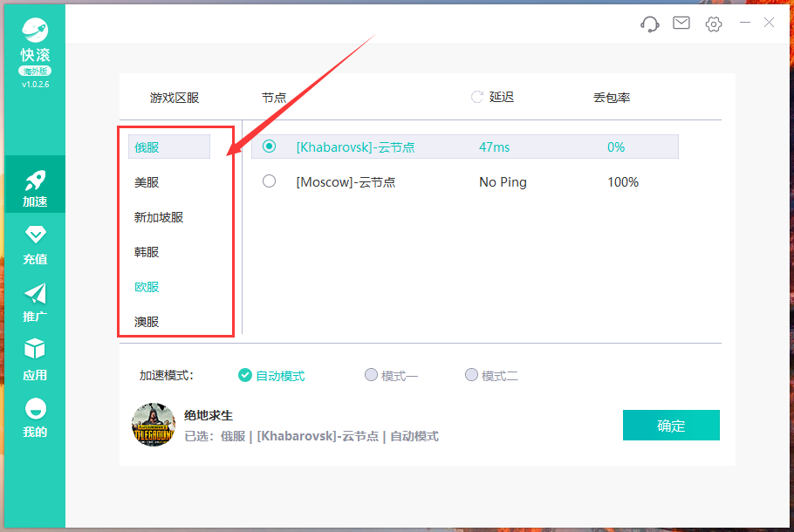Screen dimensions: 794x532
Task: Open the mail envelope icon
Action: pos(681,23)
